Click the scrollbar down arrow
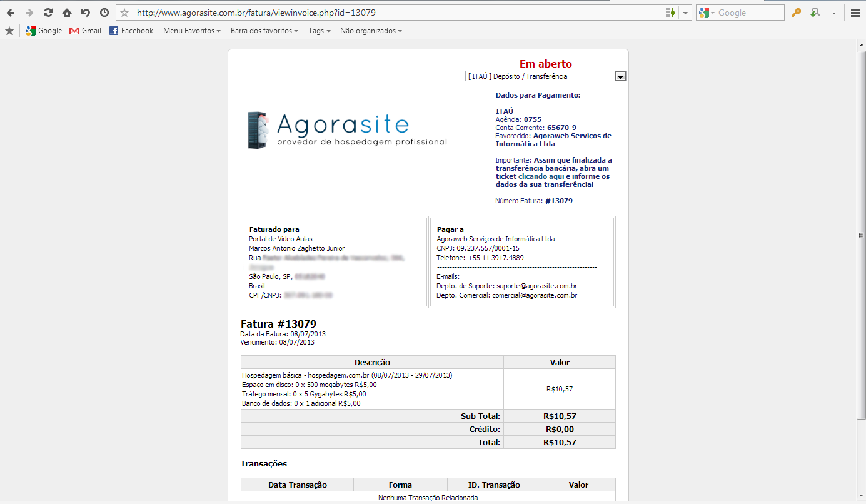 click(861, 495)
